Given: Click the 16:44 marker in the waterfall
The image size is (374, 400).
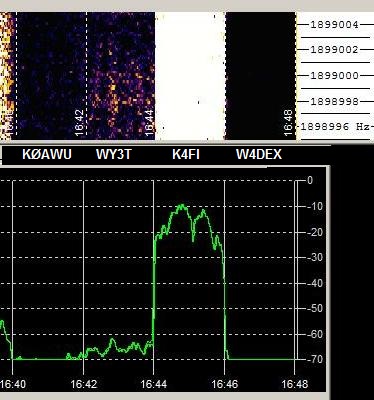Looking at the screenshot, I should (150, 123).
